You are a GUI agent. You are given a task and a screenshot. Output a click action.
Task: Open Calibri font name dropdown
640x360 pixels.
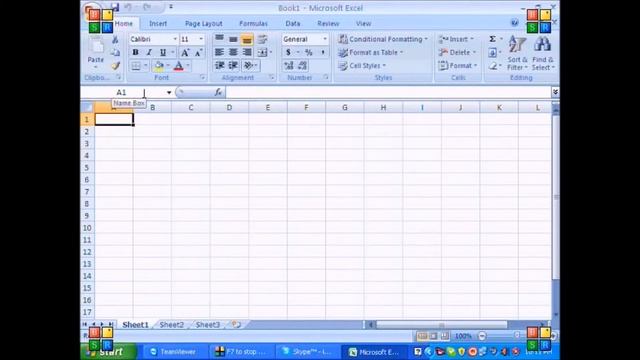[x=175, y=39]
